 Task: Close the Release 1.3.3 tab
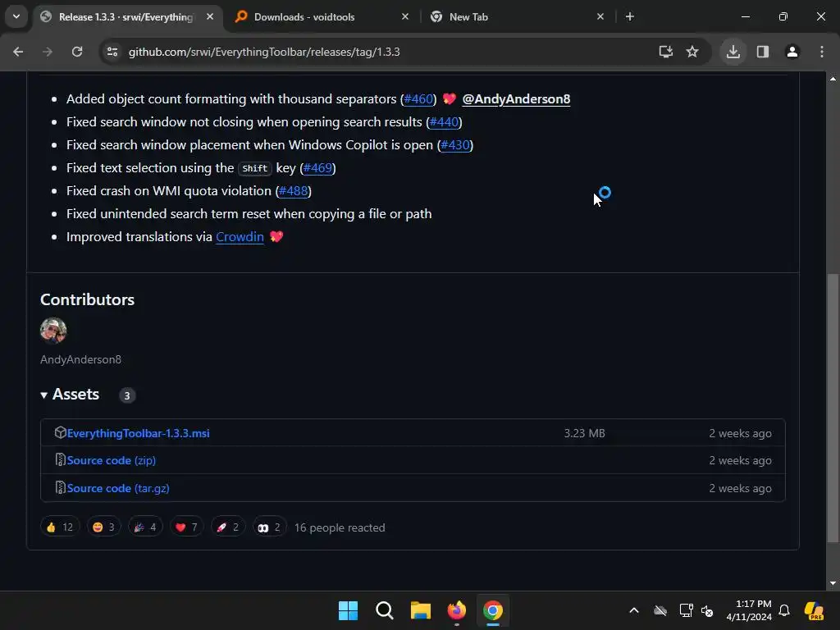(x=210, y=16)
